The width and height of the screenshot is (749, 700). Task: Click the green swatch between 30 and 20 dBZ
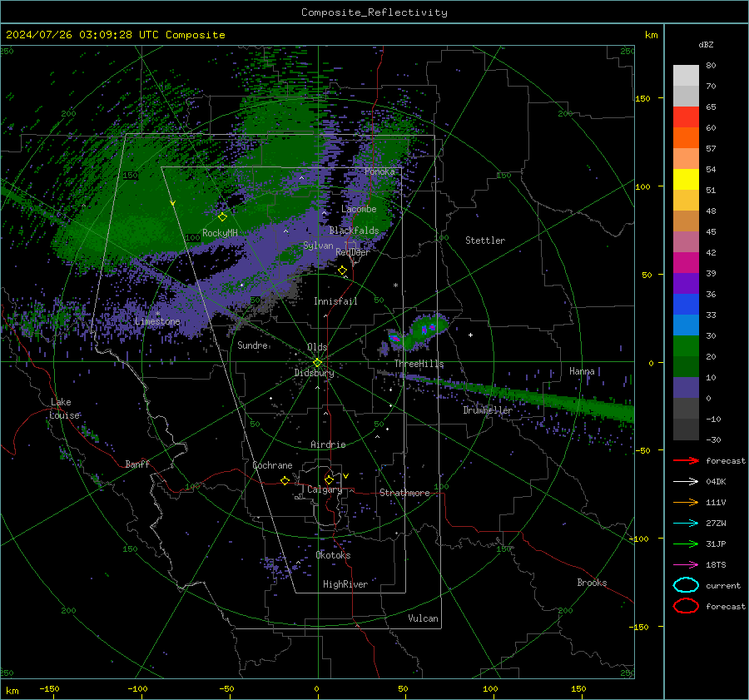click(686, 346)
